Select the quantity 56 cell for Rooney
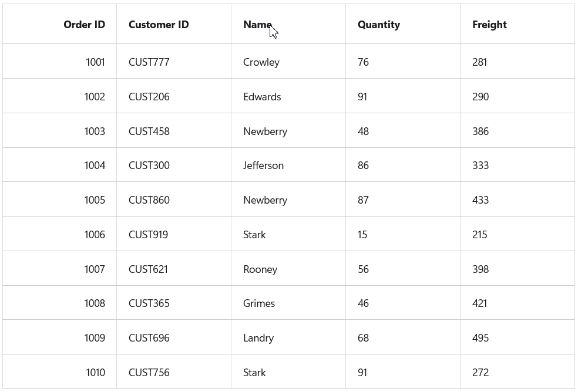 tap(363, 269)
